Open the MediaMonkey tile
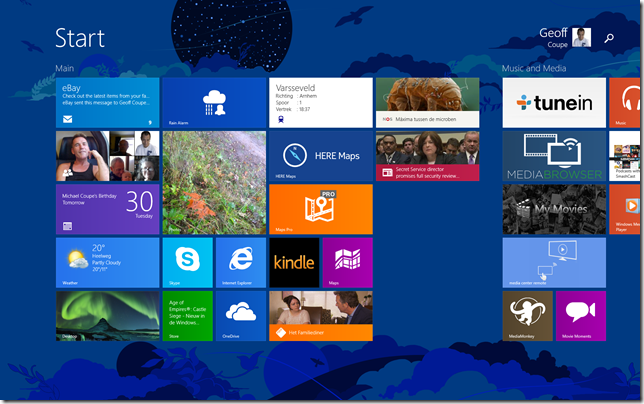The image size is (644, 404). (527, 316)
